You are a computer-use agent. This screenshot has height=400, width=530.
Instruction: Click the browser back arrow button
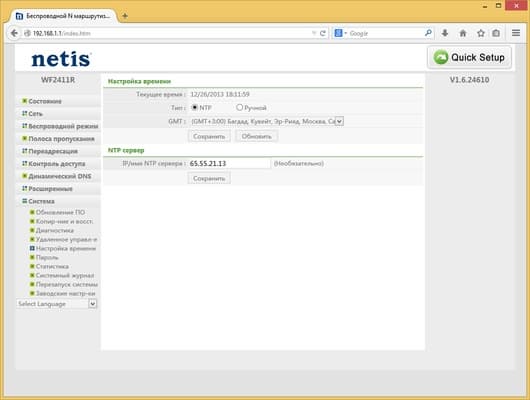click(x=14, y=33)
